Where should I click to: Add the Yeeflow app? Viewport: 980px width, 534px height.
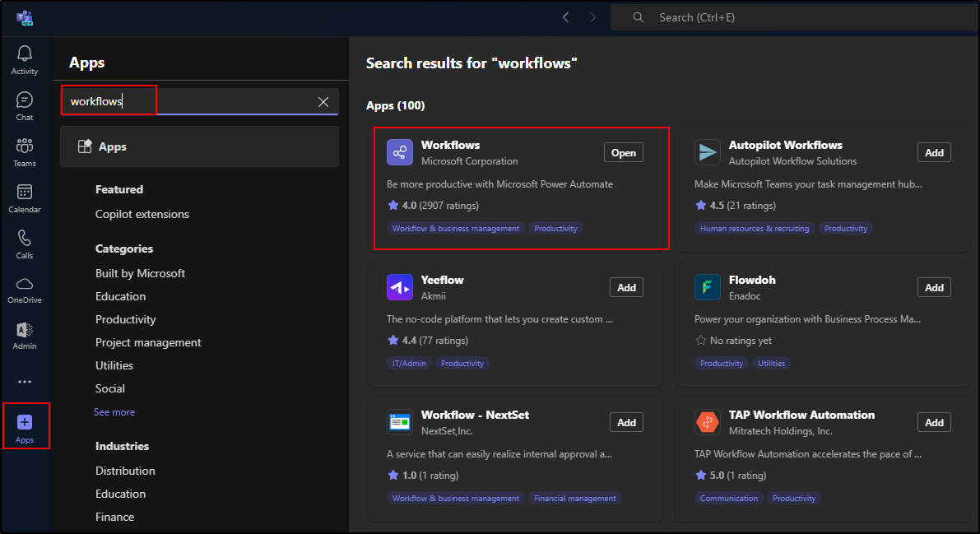tap(626, 288)
